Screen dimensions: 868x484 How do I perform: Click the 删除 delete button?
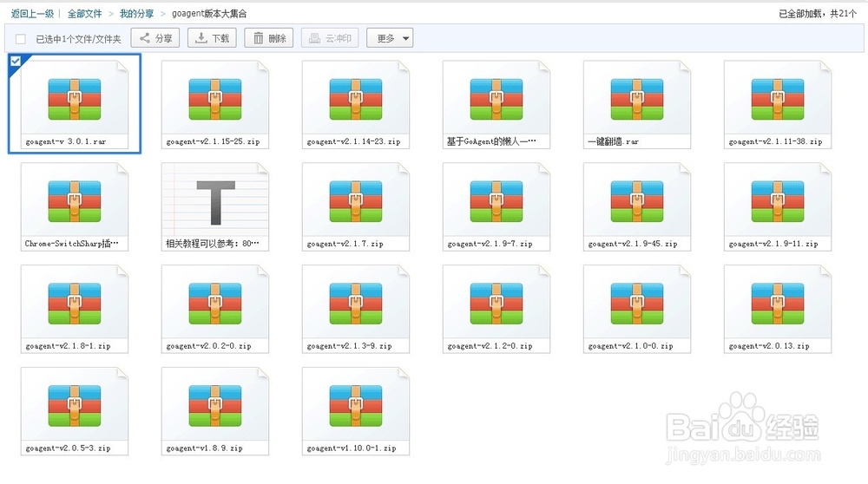[x=269, y=38]
